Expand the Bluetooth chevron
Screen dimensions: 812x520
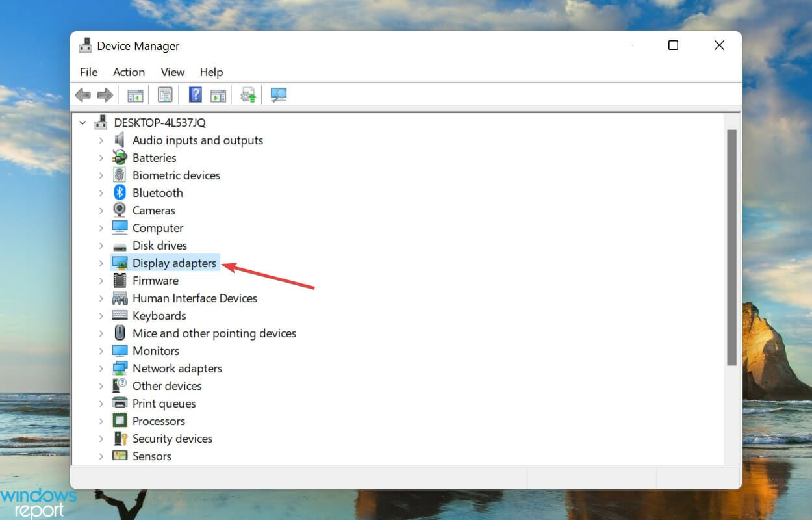pyautogui.click(x=101, y=193)
